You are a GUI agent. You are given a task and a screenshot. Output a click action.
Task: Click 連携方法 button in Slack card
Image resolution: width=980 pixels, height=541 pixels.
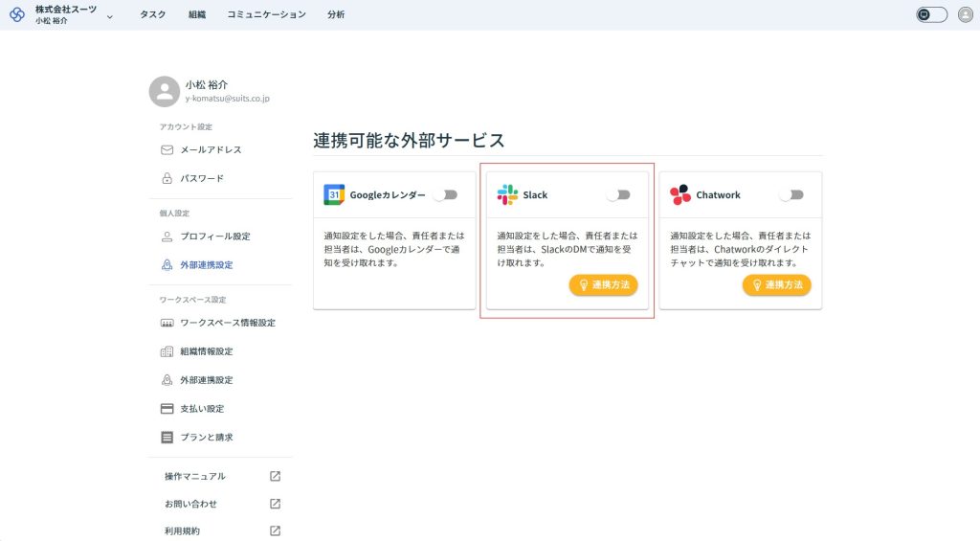604,285
